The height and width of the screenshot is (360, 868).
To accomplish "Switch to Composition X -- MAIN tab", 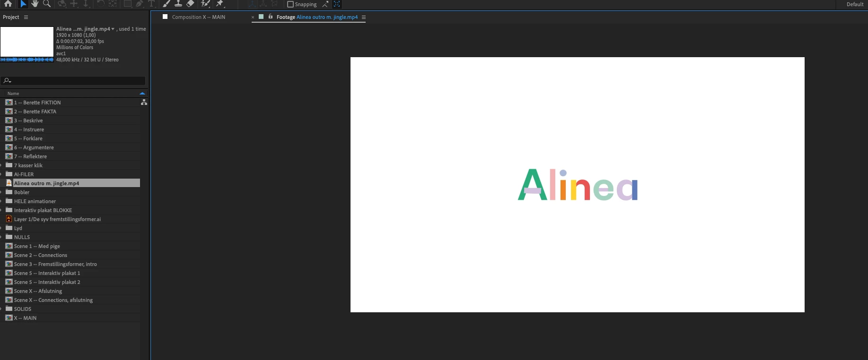I will tap(199, 17).
